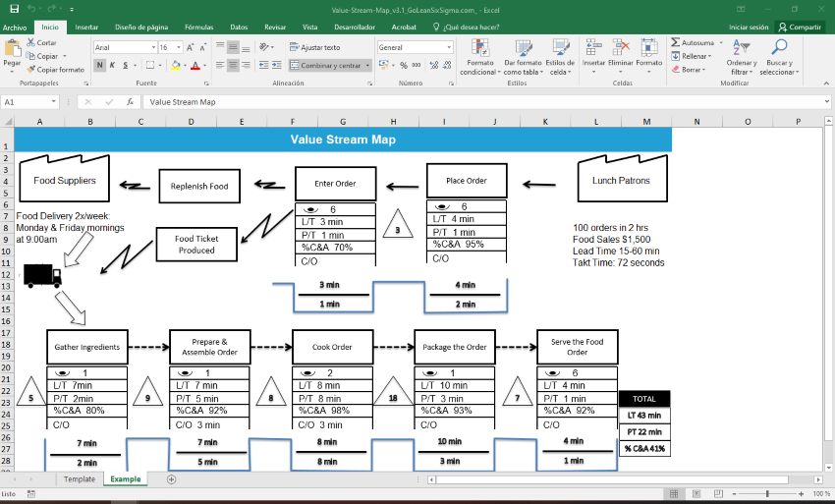The height and width of the screenshot is (504, 835).
Task: Click Dar formato como tabla
Action: pos(523,58)
